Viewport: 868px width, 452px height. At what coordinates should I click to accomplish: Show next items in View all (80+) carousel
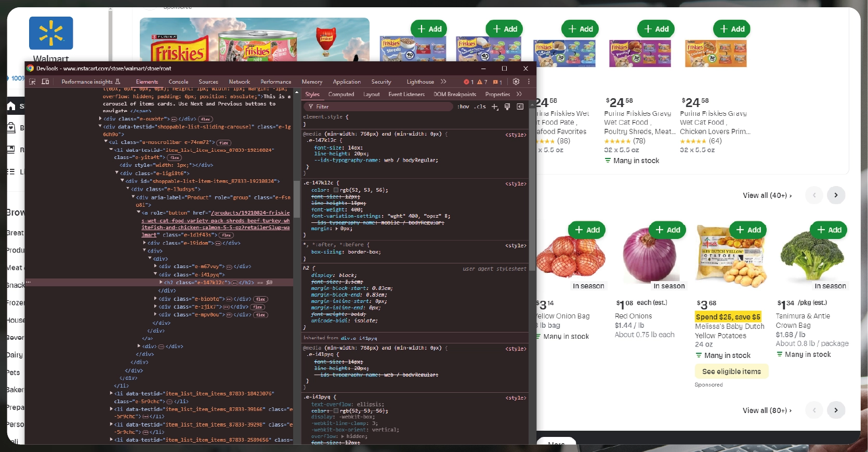click(836, 410)
